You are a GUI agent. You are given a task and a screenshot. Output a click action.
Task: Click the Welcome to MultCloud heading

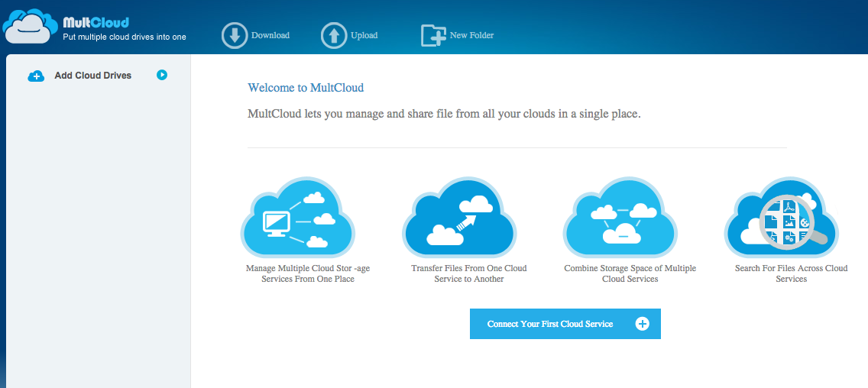pos(306,88)
